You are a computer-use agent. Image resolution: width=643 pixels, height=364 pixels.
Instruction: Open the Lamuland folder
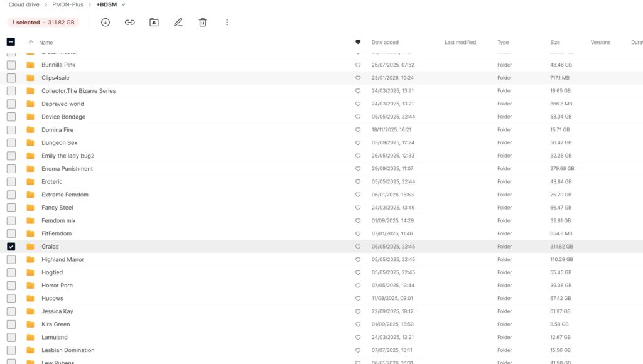pos(55,338)
